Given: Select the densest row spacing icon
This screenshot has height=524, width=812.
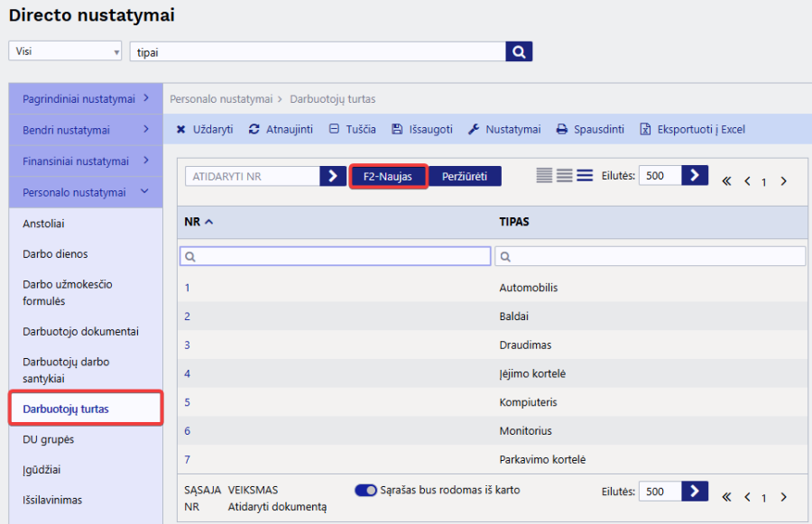Looking at the screenshot, I should [544, 176].
